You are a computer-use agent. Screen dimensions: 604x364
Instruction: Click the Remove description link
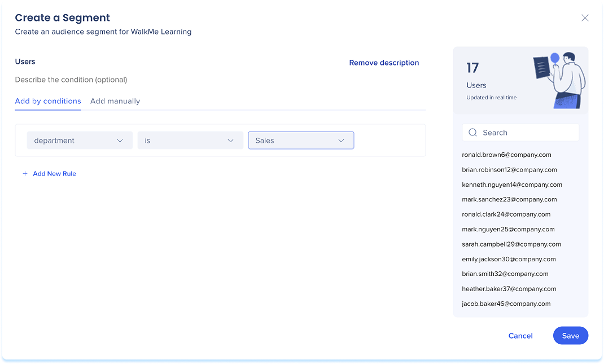click(384, 63)
